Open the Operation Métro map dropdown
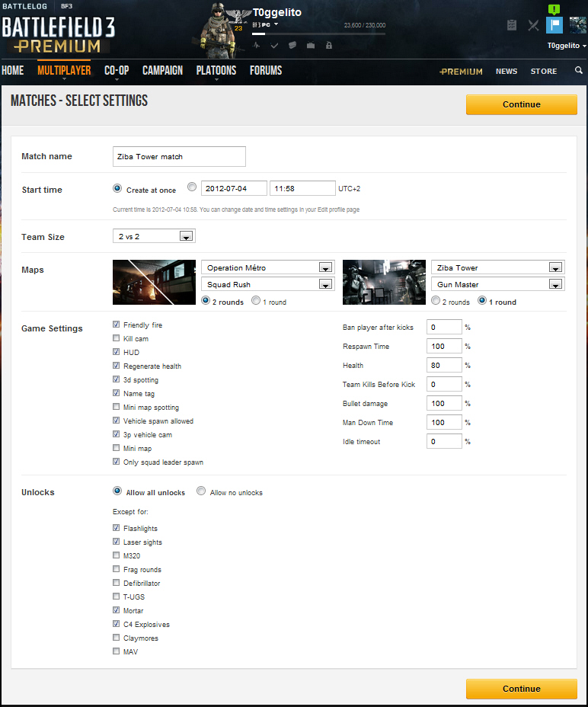Image resolution: width=588 pixels, height=707 pixels. pos(268,267)
